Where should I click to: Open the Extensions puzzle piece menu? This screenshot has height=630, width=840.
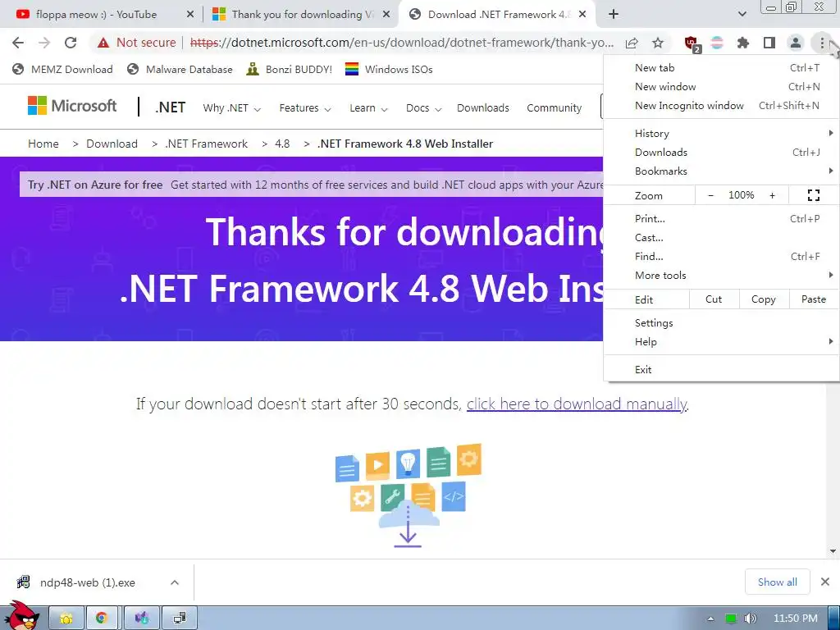tap(743, 43)
